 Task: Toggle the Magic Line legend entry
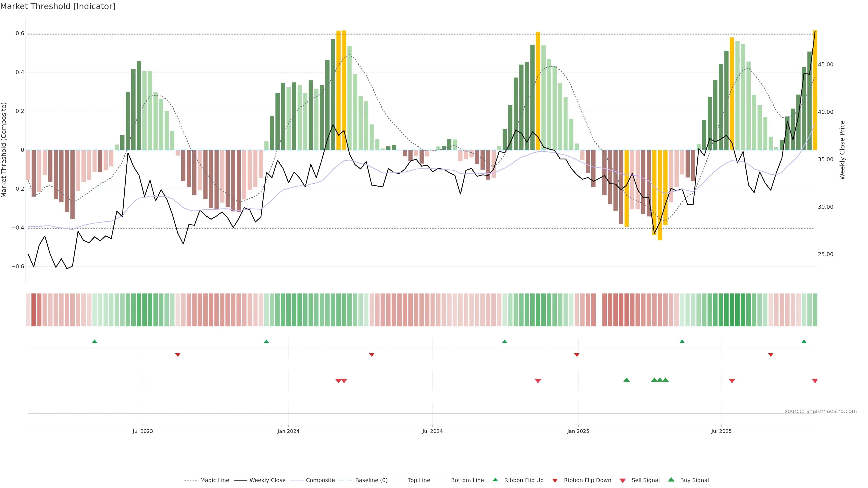[214, 480]
